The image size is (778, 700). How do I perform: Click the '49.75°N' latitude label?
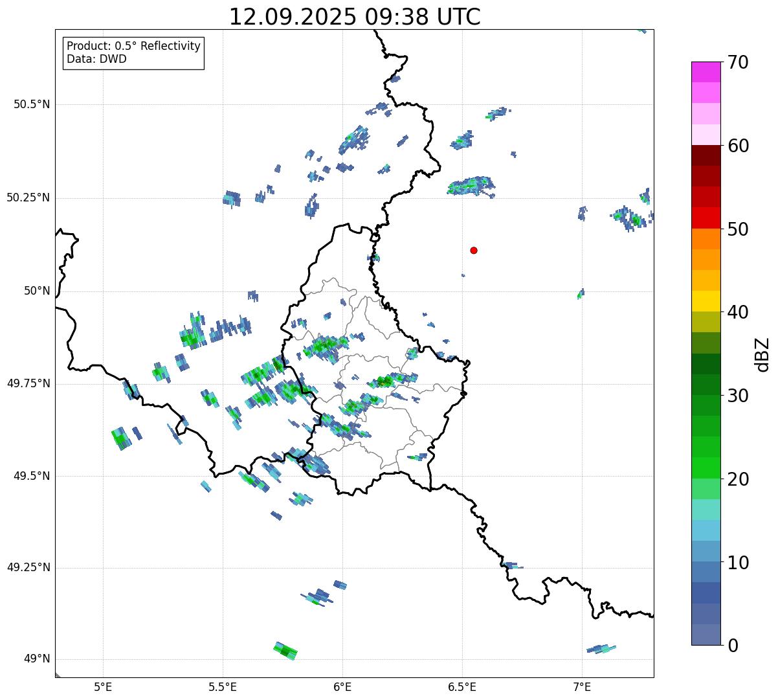28,383
